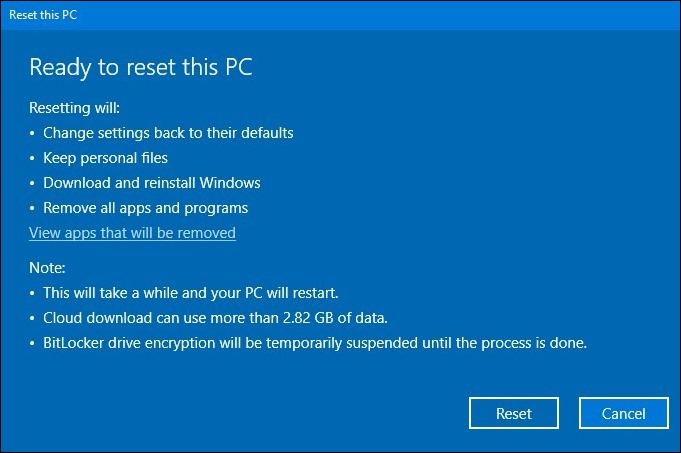Viewport: 681px width, 453px height.
Task: Click the bullet before Cloud download note
Action: [x=32, y=318]
